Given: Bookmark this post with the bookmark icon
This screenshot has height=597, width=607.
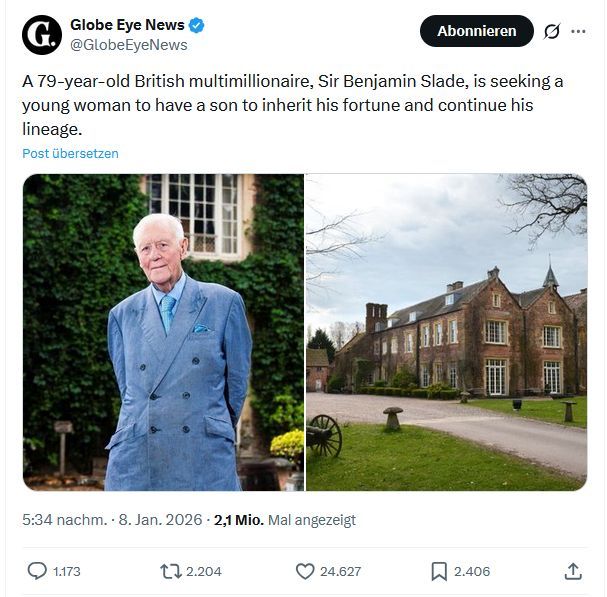Looking at the screenshot, I should point(438,571).
